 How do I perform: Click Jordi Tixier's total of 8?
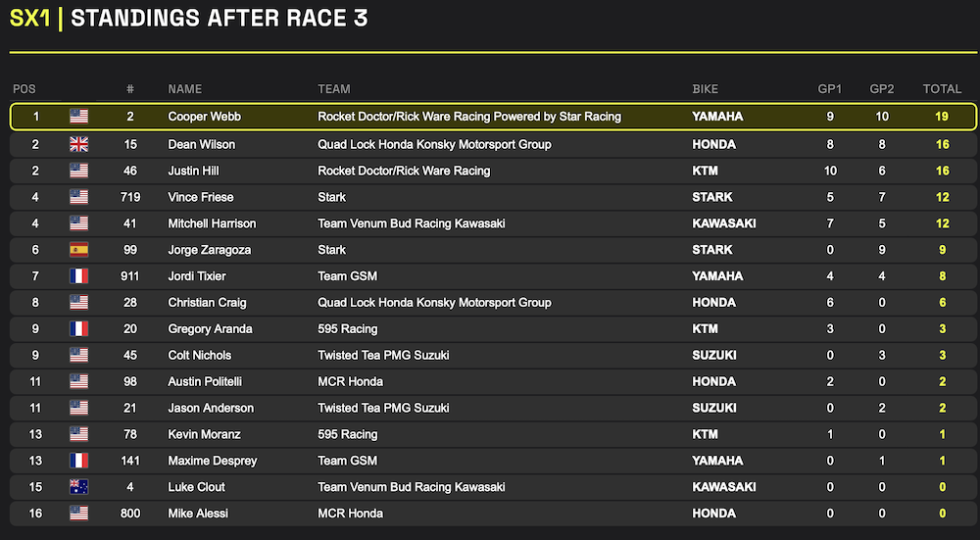[x=943, y=275]
